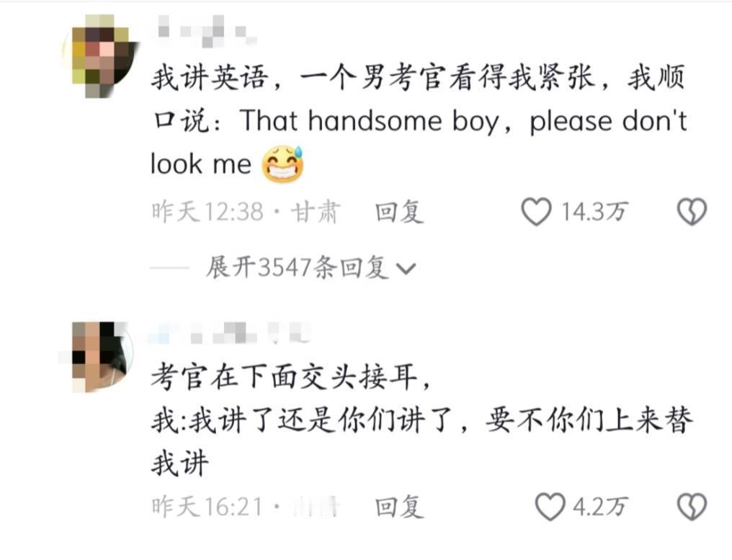This screenshot has height=560, width=732.
Task: Like the second comment showing 4.2万
Action: click(x=550, y=507)
